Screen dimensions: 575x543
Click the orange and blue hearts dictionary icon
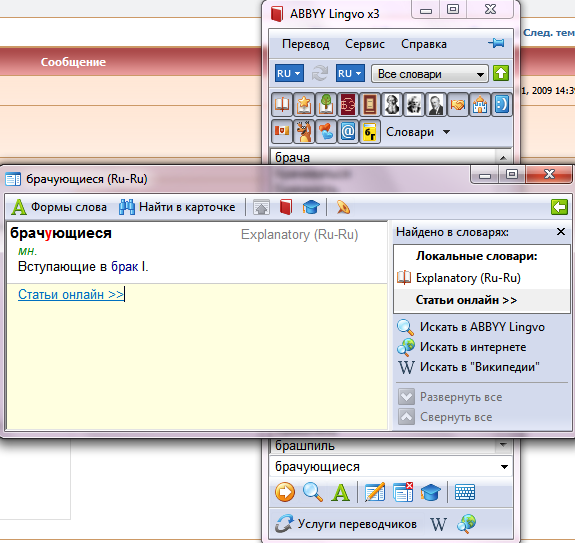point(326,131)
